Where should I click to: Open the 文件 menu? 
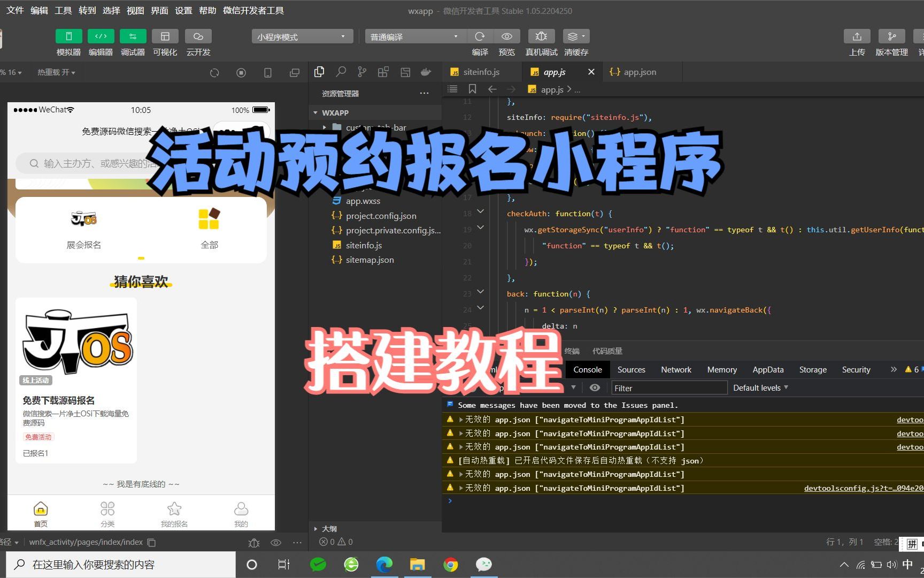15,10
